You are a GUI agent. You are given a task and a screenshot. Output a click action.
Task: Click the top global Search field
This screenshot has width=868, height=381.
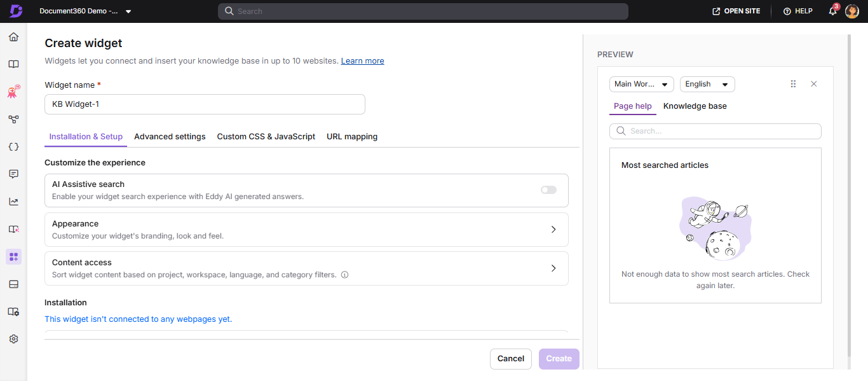[423, 11]
